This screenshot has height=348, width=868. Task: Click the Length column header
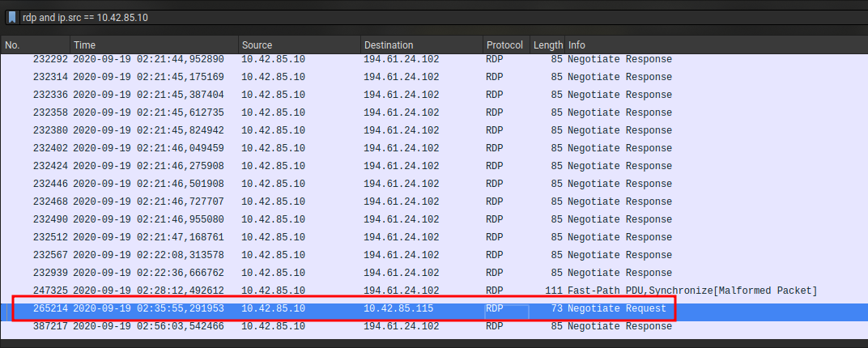tap(547, 45)
